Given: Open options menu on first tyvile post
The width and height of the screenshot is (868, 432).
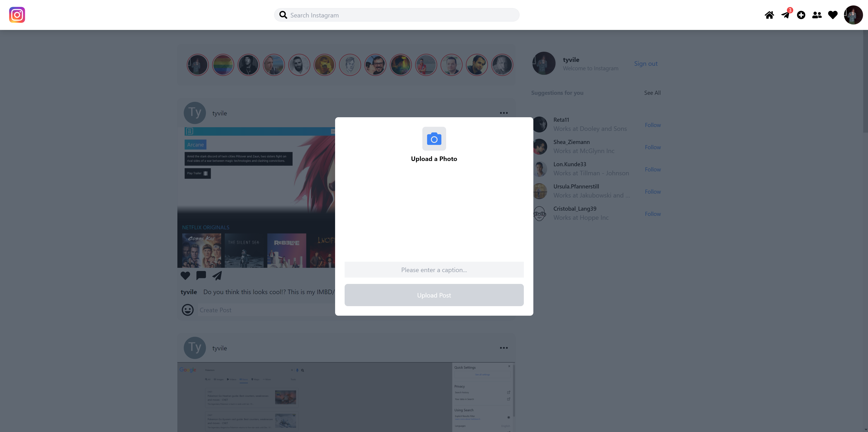Looking at the screenshot, I should (503, 113).
